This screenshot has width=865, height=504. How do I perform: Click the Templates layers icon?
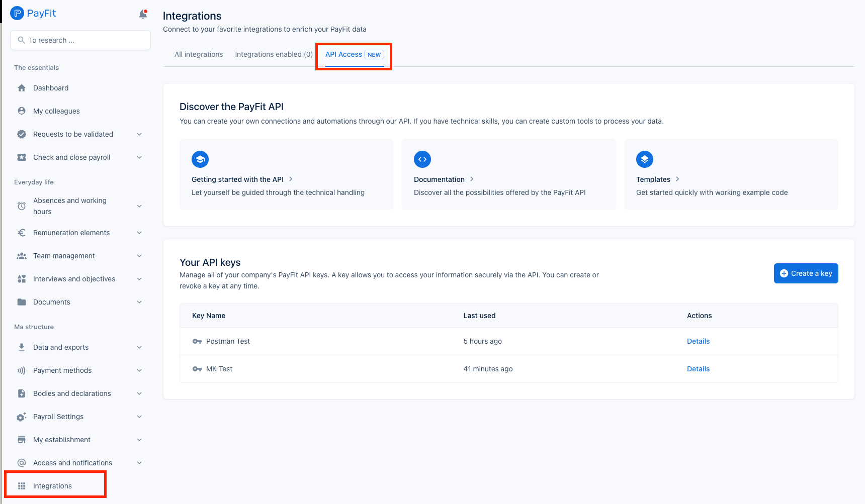pyautogui.click(x=645, y=159)
